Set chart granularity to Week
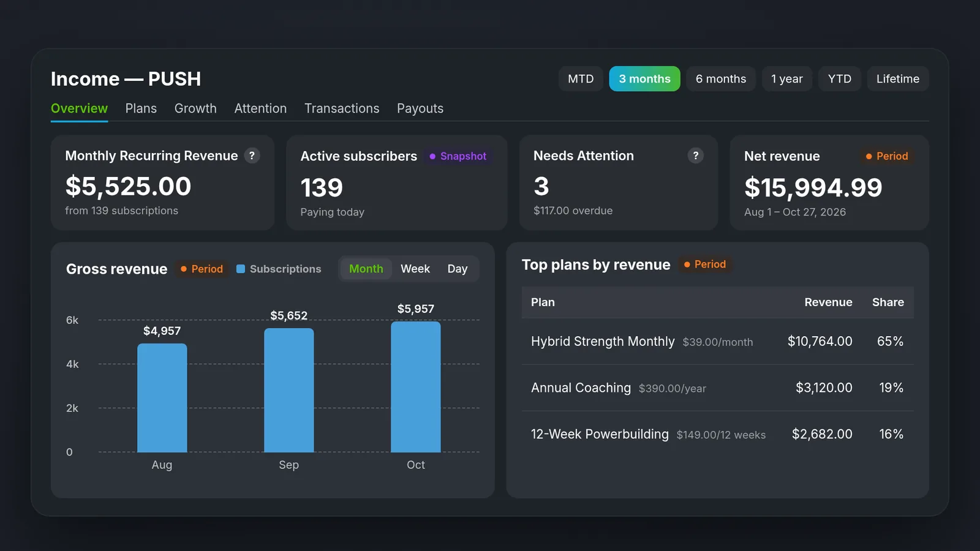The width and height of the screenshot is (980, 551). tap(415, 269)
